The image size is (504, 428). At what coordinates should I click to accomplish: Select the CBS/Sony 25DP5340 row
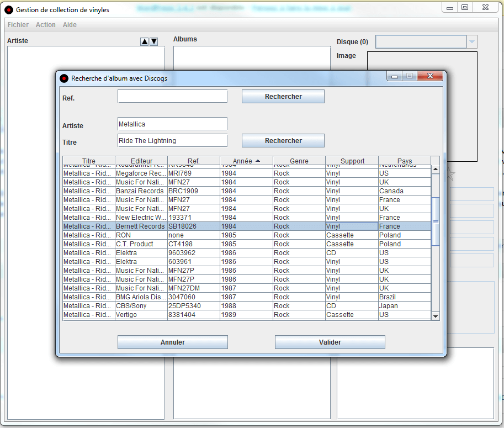coord(247,306)
